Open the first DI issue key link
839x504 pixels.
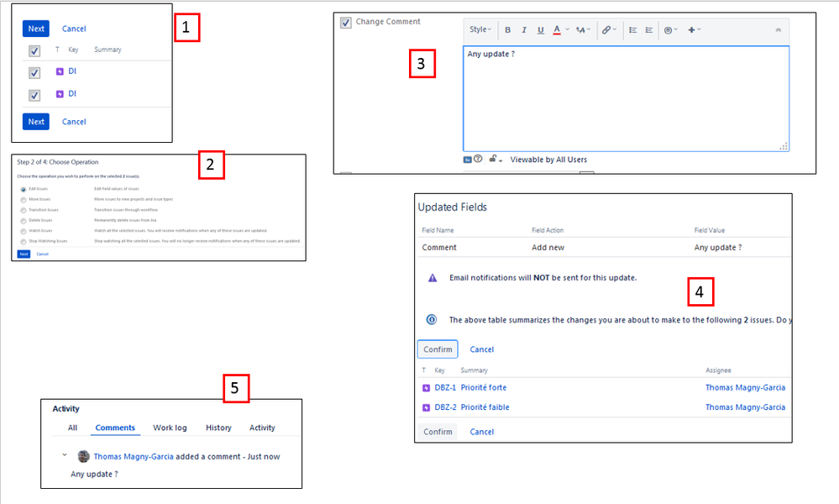[x=72, y=71]
